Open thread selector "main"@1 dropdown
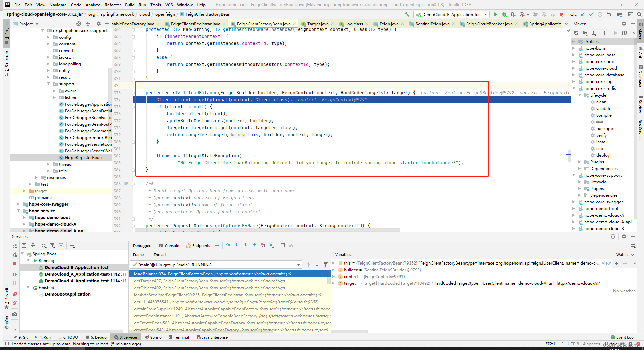The image size is (644, 350). (x=216, y=265)
